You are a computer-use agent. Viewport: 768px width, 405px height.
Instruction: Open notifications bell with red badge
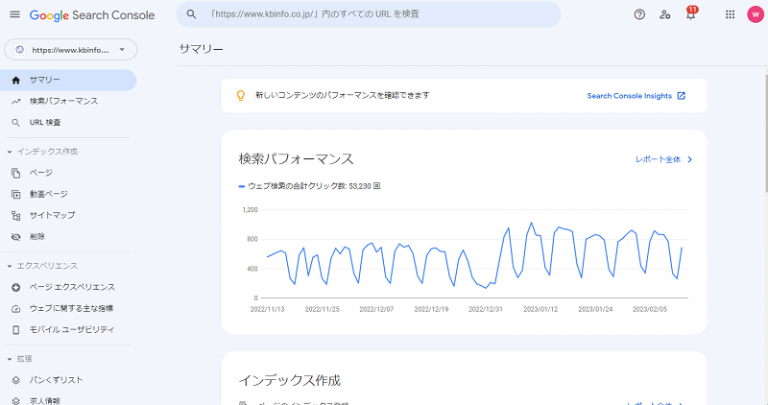[691, 13]
